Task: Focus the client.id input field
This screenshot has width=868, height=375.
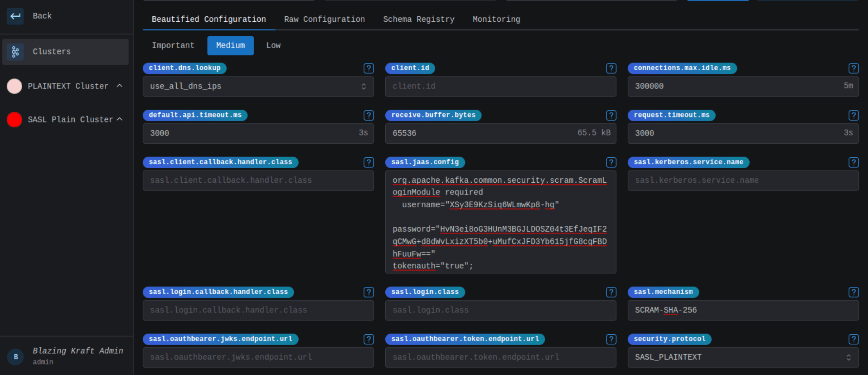Action: (501, 86)
